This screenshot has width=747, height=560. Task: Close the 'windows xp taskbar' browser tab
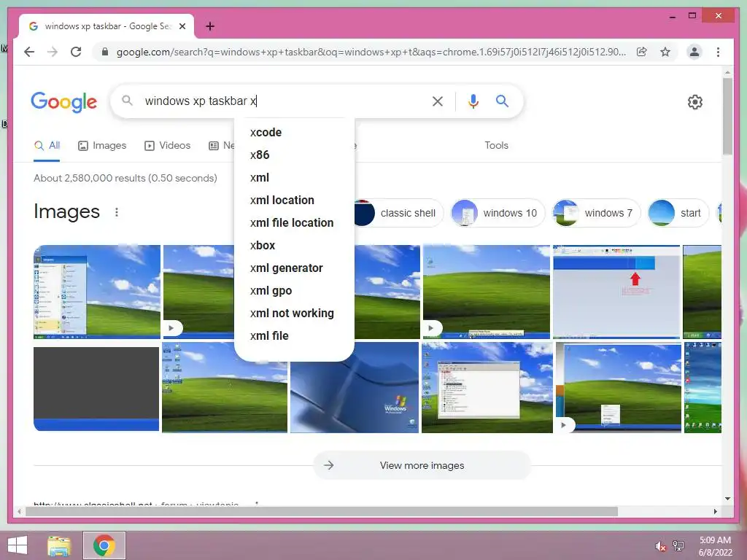(x=182, y=26)
